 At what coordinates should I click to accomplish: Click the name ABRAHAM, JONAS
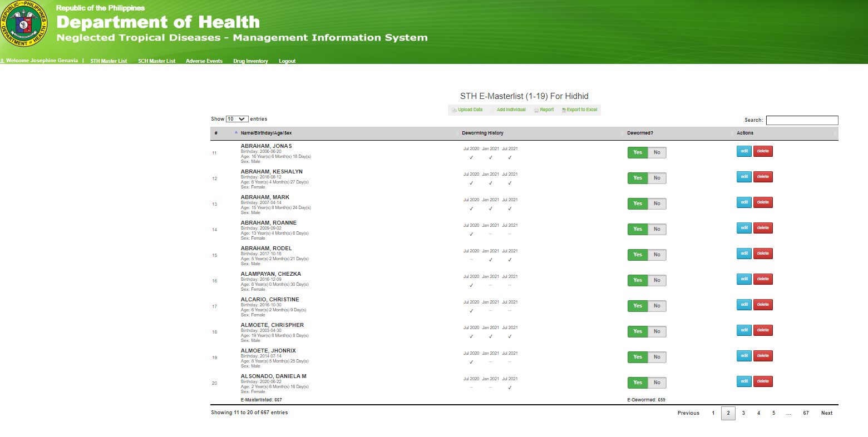(x=267, y=146)
